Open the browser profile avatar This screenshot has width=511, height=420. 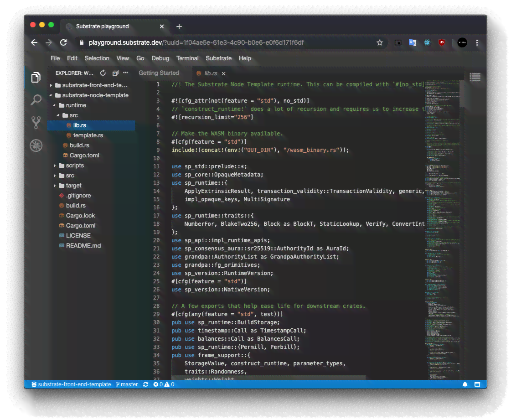coord(462,42)
